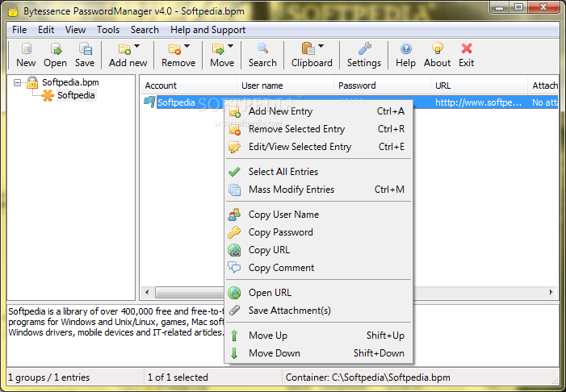Click the Help question mark icon
The width and height of the screenshot is (566, 392).
(x=406, y=48)
